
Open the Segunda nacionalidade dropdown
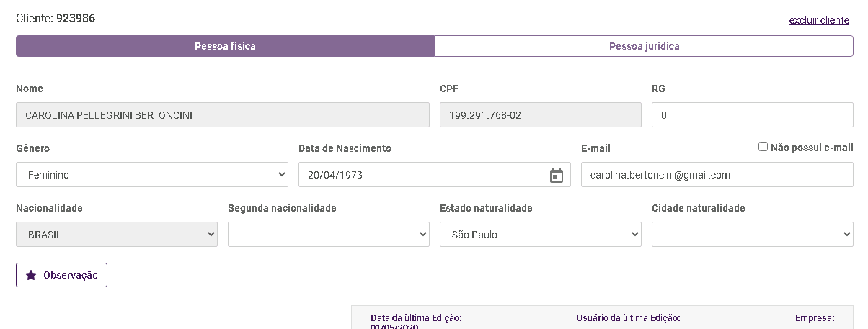(328, 235)
